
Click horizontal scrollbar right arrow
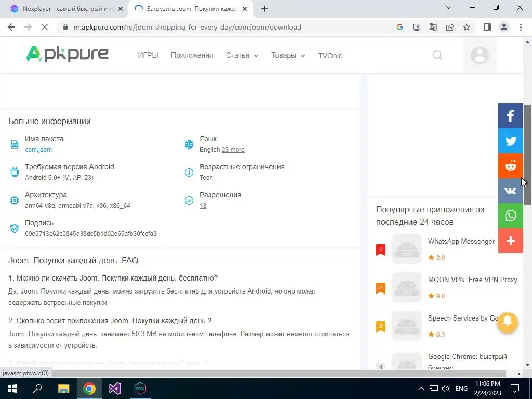pyautogui.click(x=519, y=374)
